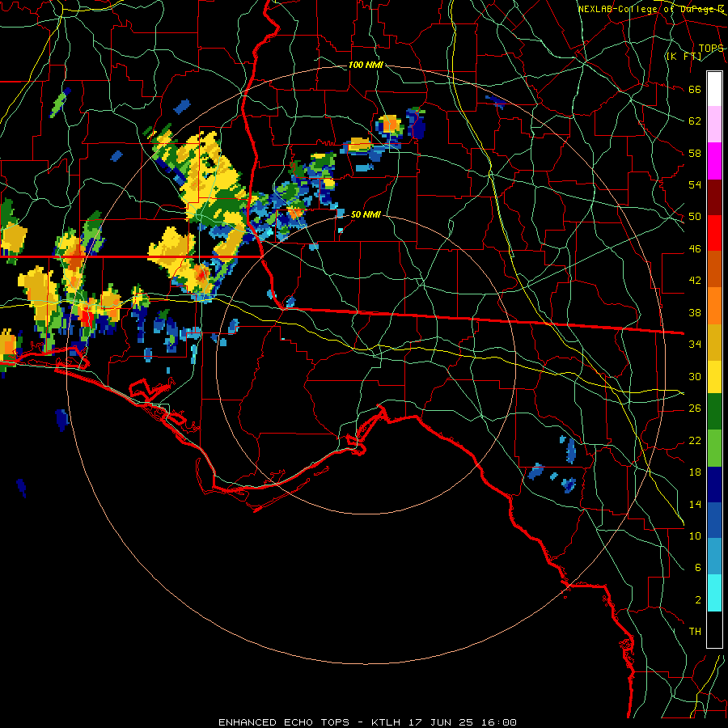The height and width of the screenshot is (728, 728).
Task: Pick the dark green legend swatch
Action: 714,412
